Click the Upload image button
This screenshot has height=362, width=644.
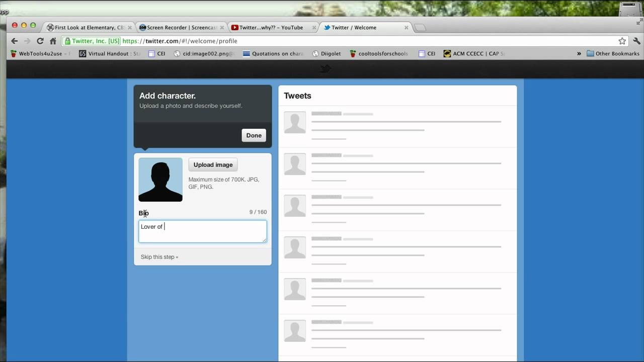click(x=213, y=165)
